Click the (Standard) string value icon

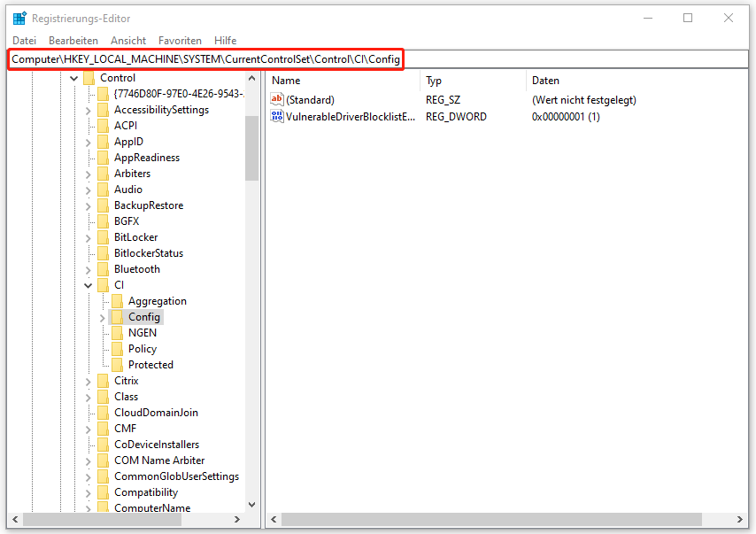click(277, 99)
